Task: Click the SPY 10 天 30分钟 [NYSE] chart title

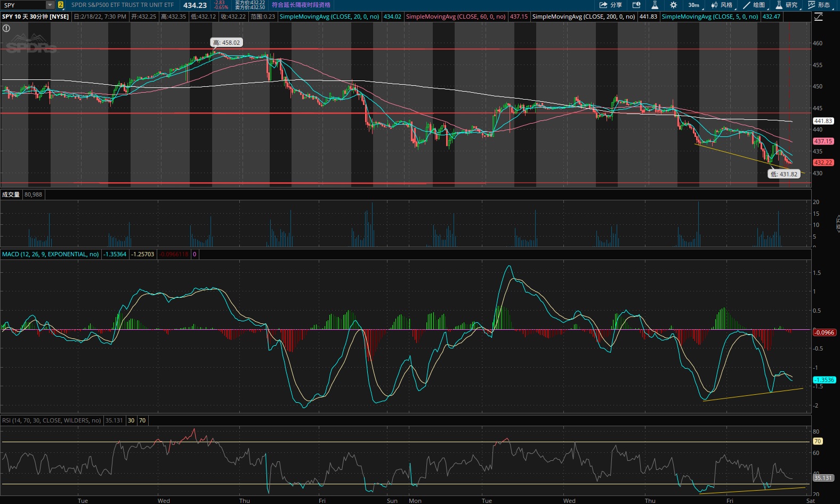Action: pyautogui.click(x=35, y=17)
